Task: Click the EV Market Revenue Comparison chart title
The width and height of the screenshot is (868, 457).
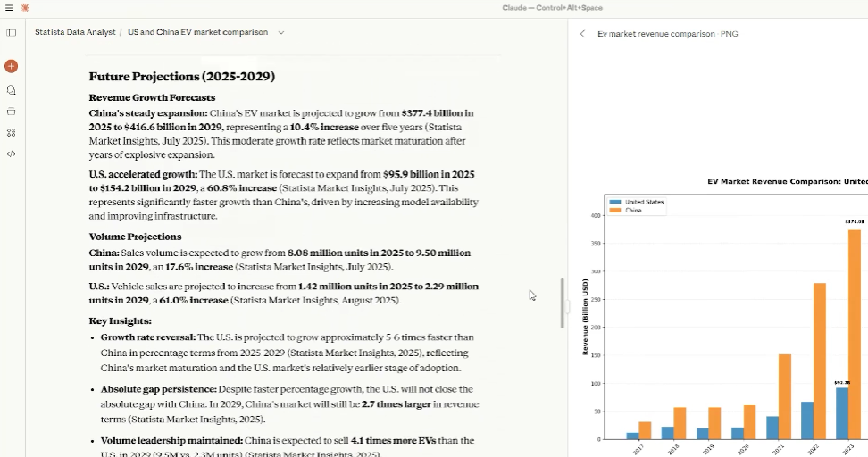Action: click(787, 181)
